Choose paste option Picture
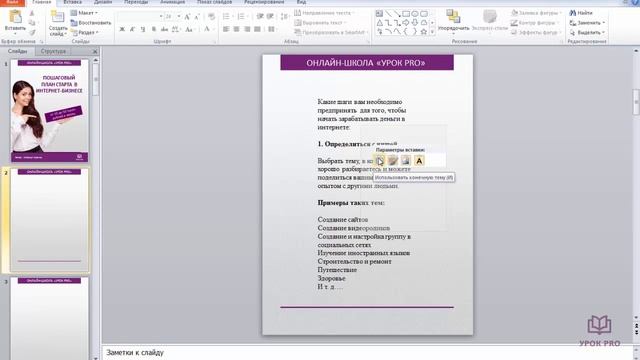 [406, 160]
